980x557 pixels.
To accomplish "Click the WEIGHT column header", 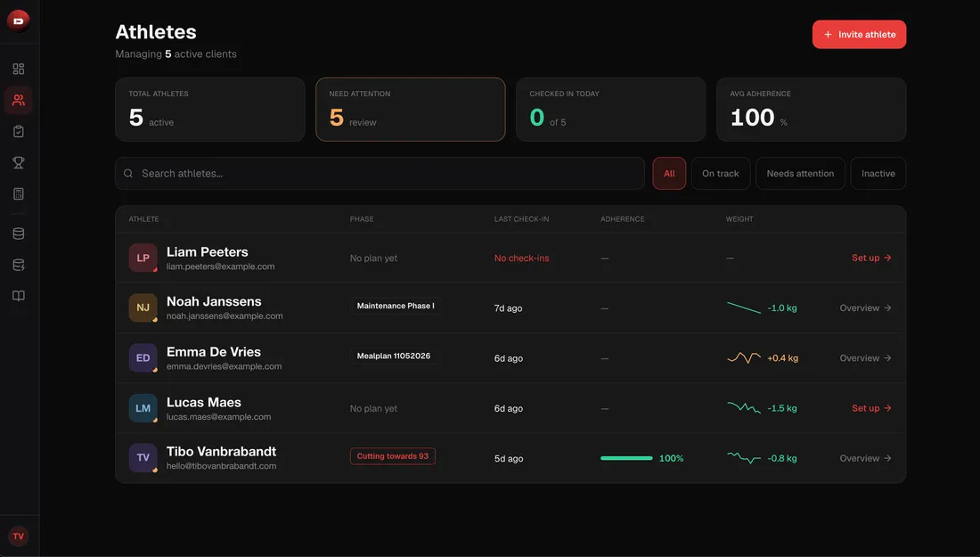I will (x=739, y=219).
